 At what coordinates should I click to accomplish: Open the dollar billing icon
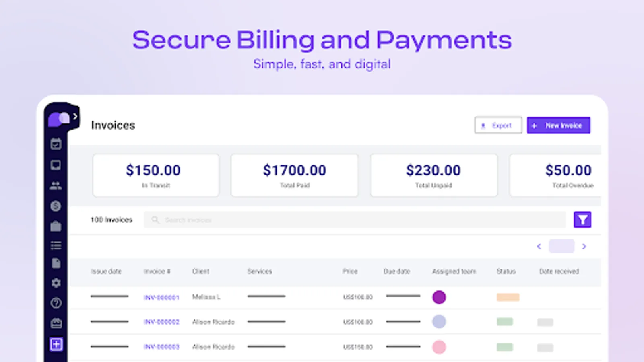[x=56, y=206]
